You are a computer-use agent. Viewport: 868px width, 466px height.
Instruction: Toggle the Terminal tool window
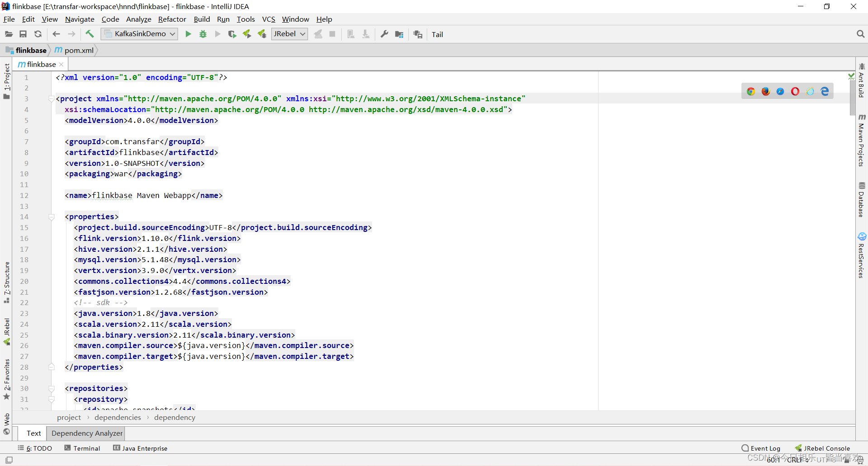coord(86,448)
